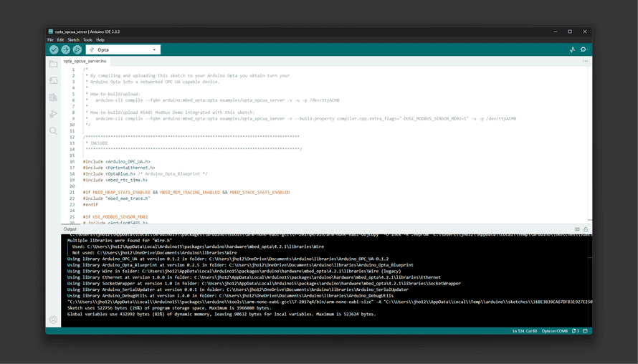Open the Serial Monitor

[584, 50]
